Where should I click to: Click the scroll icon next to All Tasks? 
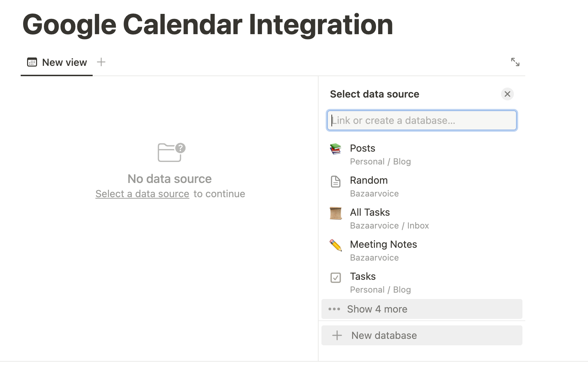click(335, 213)
